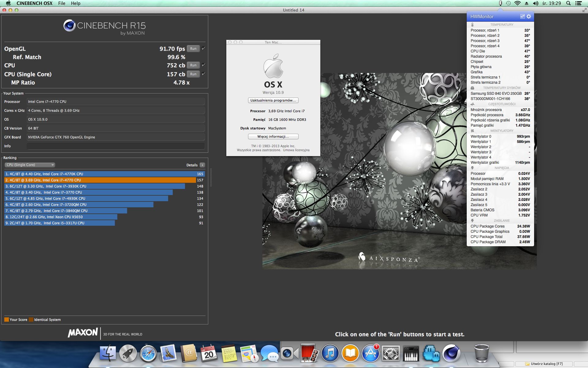
Task: Click the Cinebench sphere icon in Dock
Action: [x=451, y=353]
